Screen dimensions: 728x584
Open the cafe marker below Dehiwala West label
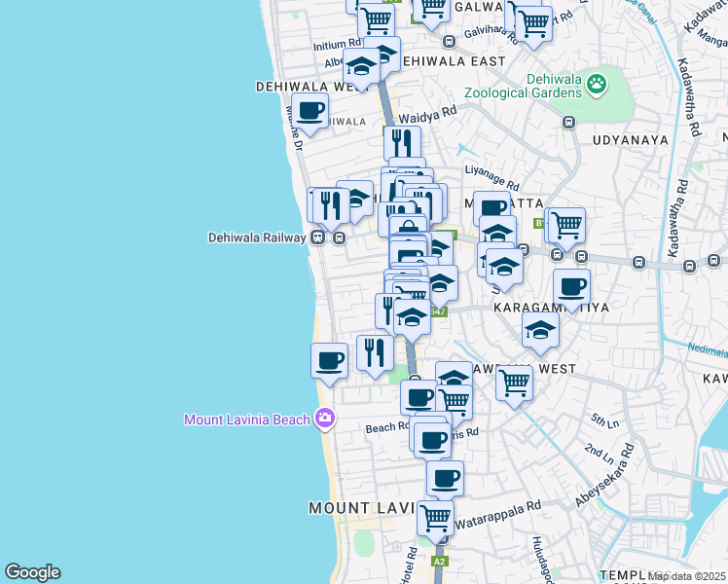point(309,112)
